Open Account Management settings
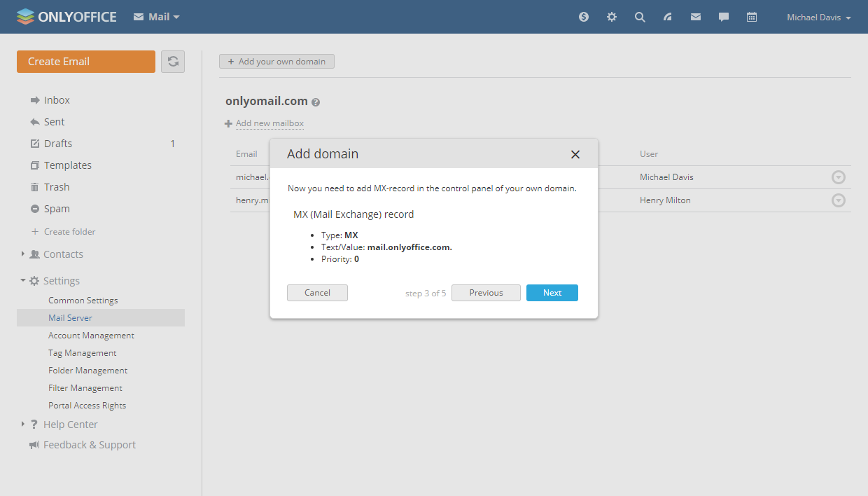Viewport: 868px width, 496px height. [x=91, y=336]
